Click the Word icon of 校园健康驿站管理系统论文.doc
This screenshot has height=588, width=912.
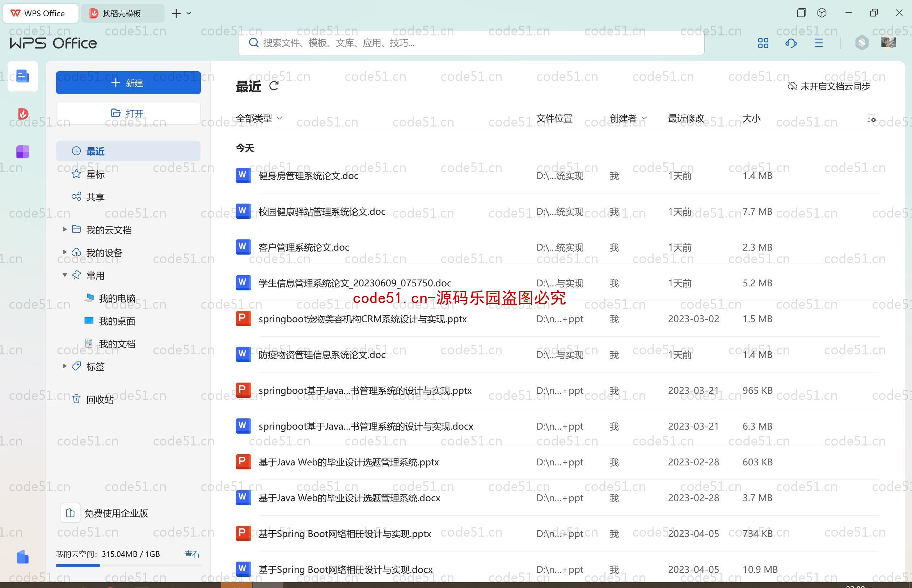[243, 211]
